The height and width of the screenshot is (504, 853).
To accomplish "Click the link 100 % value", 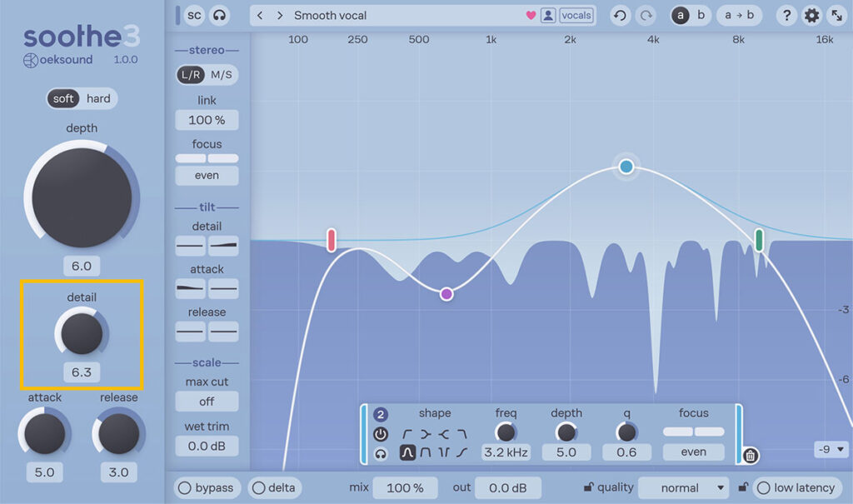I will (x=207, y=120).
